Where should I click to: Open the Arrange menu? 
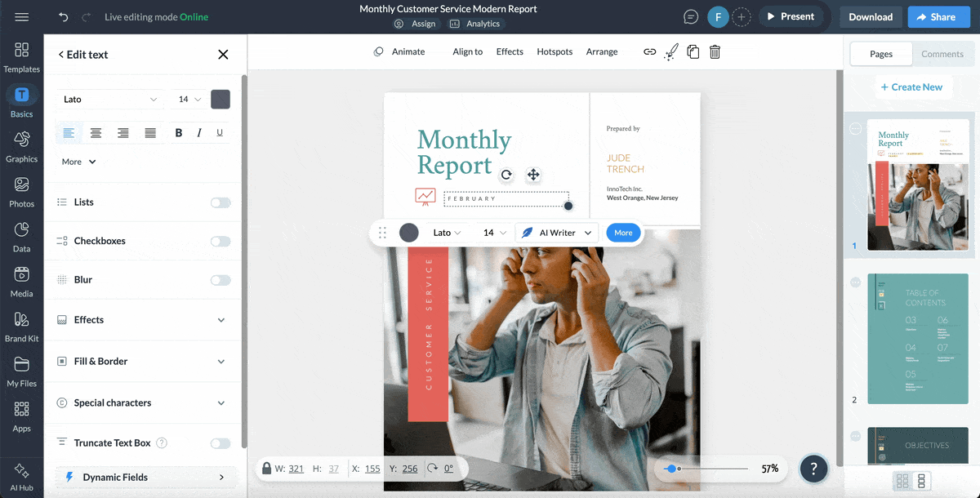602,51
